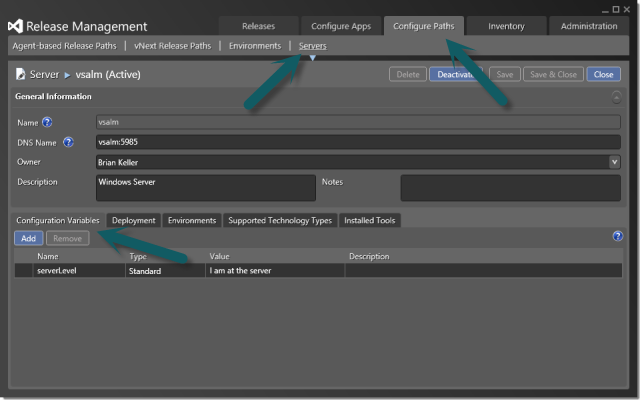The height and width of the screenshot is (400, 640).
Task: Open the Administration tab
Action: click(589, 26)
